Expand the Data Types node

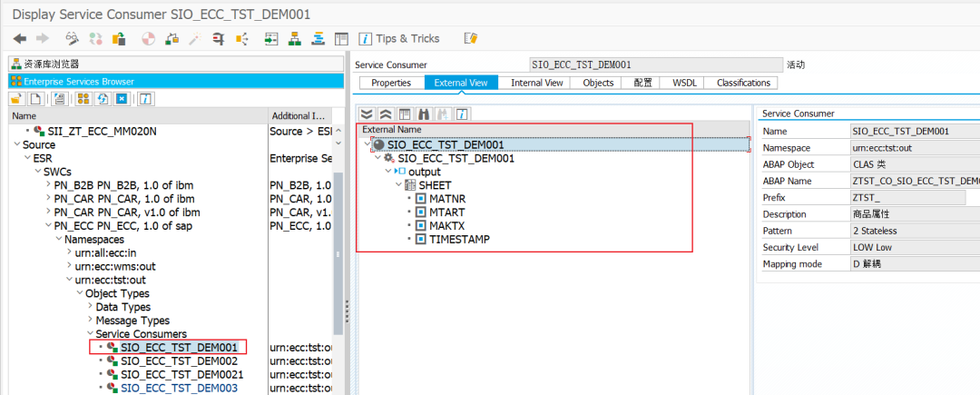(90, 307)
